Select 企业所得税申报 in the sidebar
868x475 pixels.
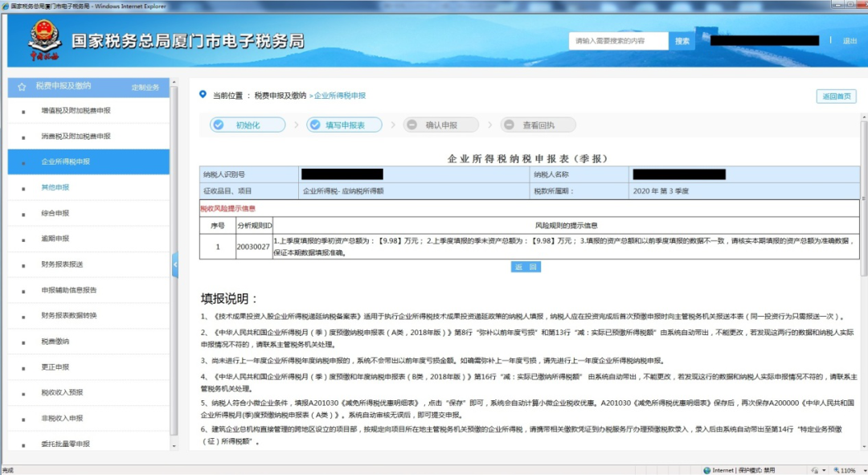(x=88, y=162)
